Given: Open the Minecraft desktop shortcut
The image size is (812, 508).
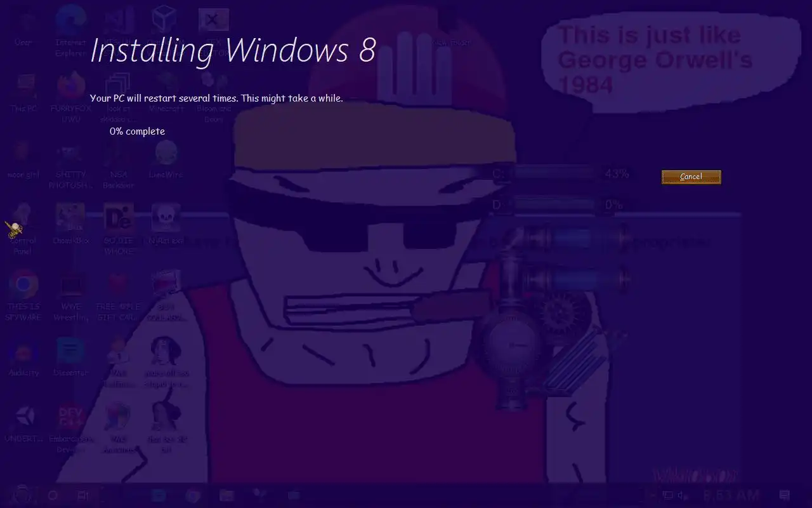Looking at the screenshot, I should tap(166, 94).
